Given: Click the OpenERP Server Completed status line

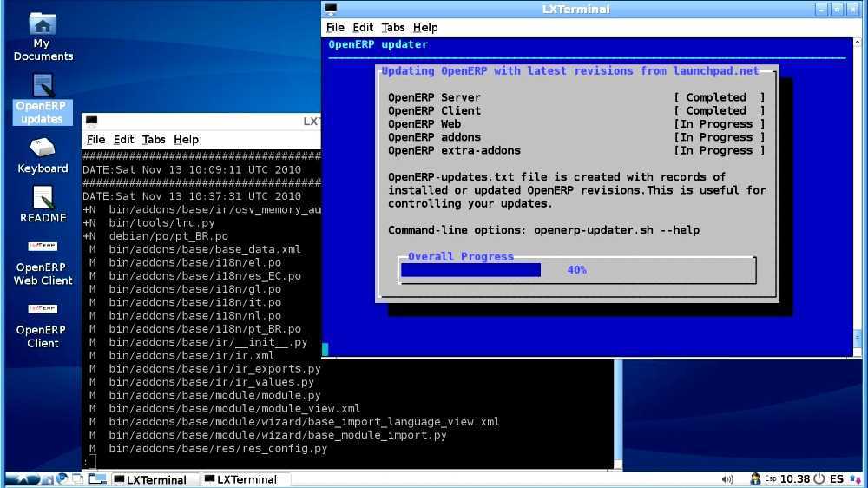Looking at the screenshot, I should [x=575, y=97].
